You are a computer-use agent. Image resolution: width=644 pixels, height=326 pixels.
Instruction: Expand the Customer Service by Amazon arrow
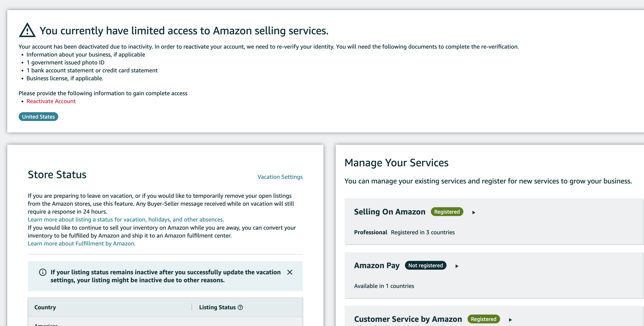click(510, 320)
